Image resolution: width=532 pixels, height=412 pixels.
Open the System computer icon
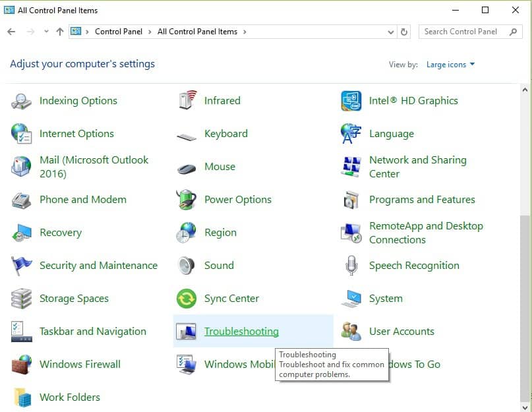tap(351, 299)
